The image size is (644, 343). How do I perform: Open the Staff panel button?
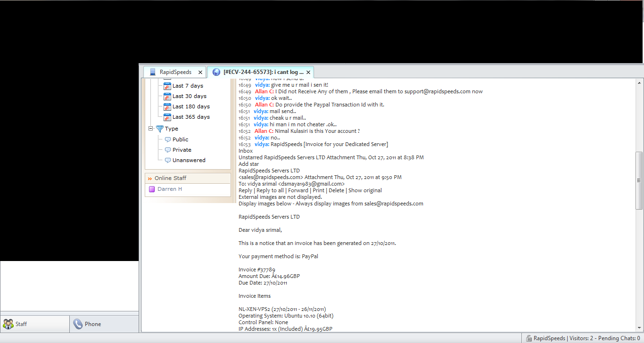(x=35, y=324)
